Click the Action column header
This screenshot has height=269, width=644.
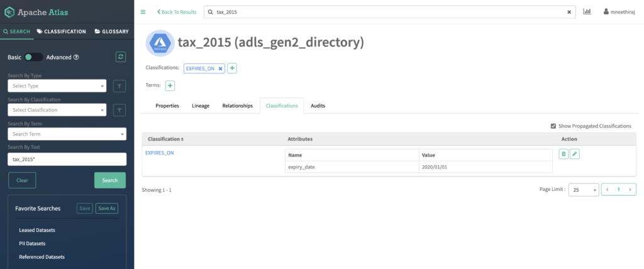[x=569, y=140]
